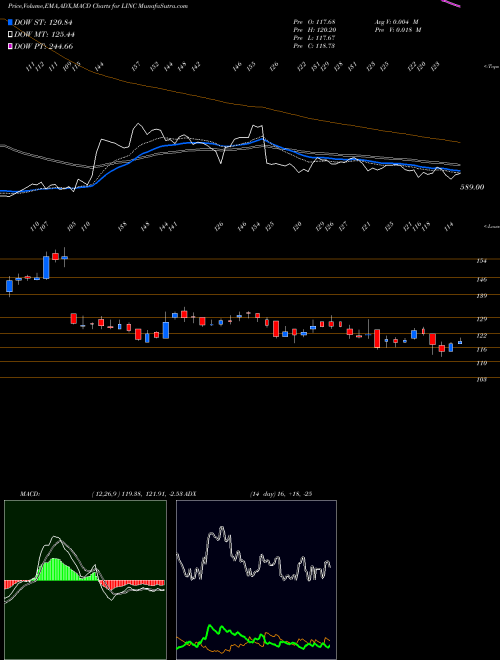
Task: Click the 'Pre H: 120.20' value
Action: click(314, 30)
